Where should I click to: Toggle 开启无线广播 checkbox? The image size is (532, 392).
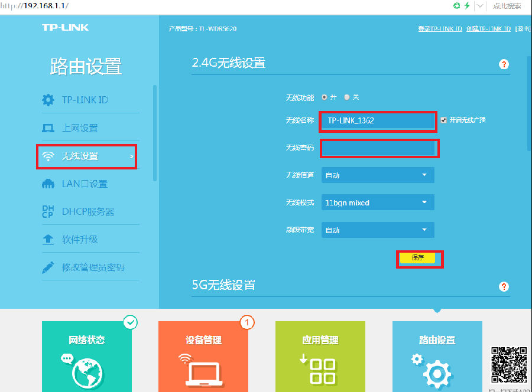(443, 120)
